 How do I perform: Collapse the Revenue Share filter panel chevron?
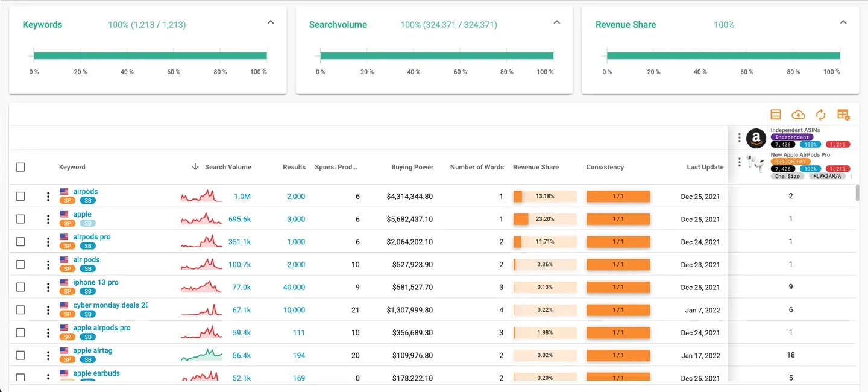click(843, 22)
